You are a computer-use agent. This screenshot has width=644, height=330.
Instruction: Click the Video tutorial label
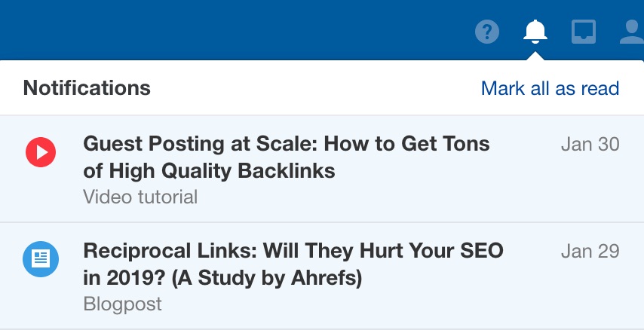[140, 197]
